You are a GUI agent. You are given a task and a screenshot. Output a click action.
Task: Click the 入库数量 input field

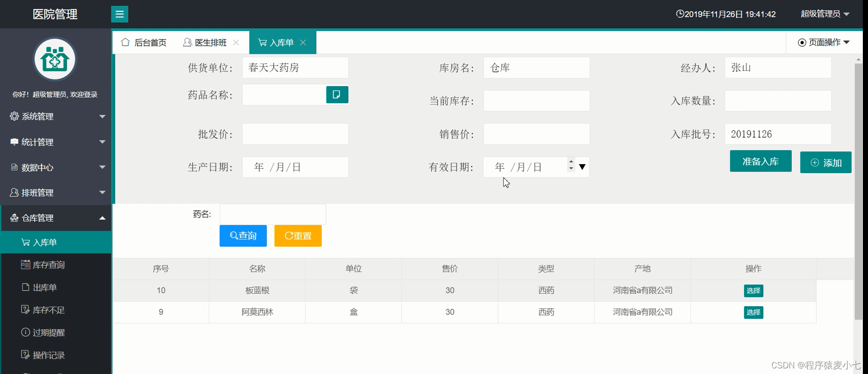click(778, 101)
